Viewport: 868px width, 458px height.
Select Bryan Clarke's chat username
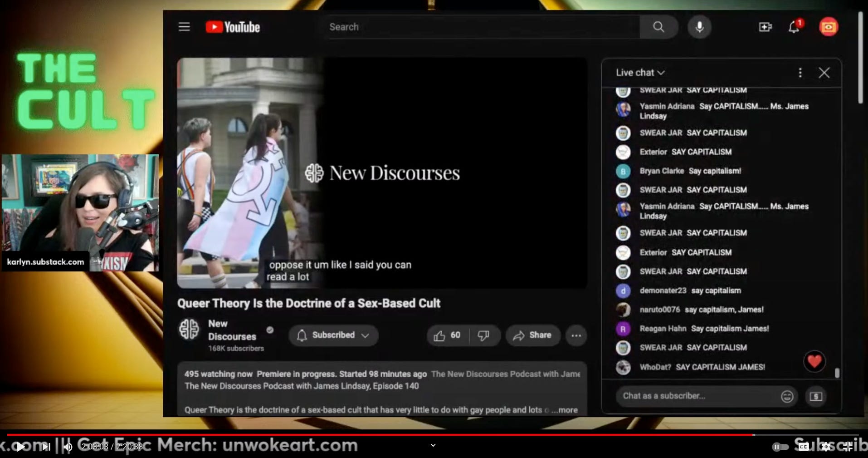pos(662,171)
